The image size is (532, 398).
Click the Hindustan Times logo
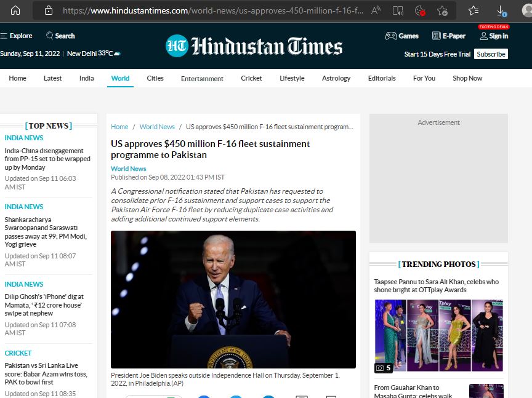[254, 46]
